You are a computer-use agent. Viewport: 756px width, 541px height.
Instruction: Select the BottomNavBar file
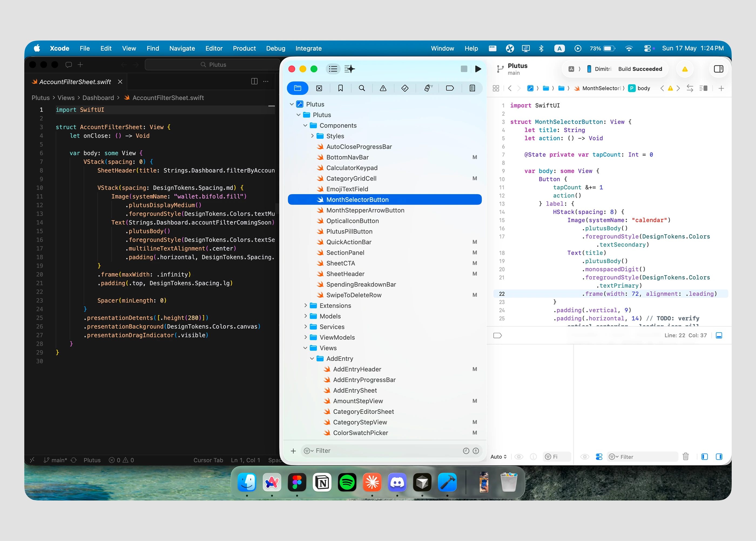click(385, 157)
